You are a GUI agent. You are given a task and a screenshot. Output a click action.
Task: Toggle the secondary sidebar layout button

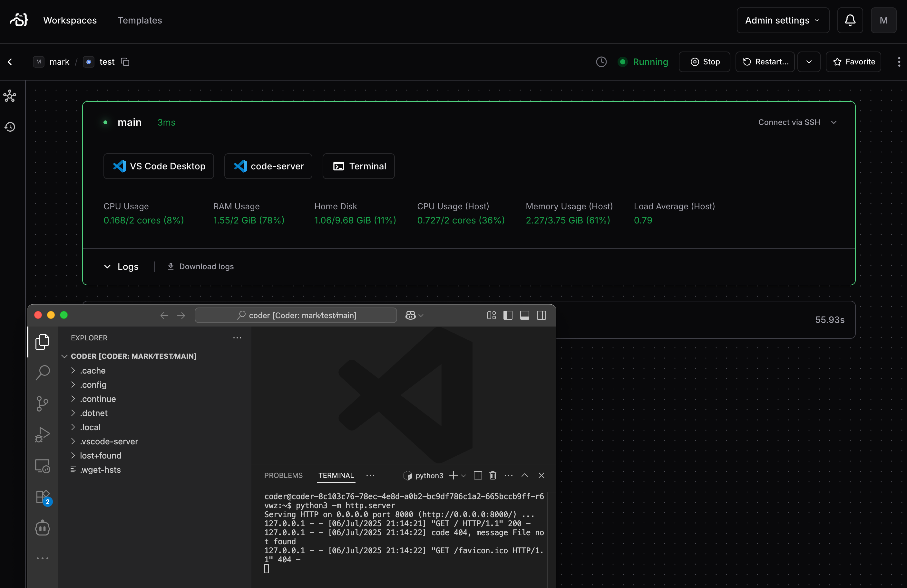point(541,315)
